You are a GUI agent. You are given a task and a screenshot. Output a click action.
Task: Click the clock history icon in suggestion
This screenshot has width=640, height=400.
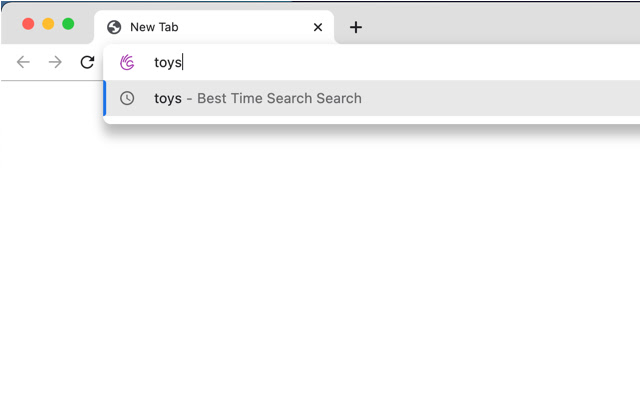tap(127, 98)
